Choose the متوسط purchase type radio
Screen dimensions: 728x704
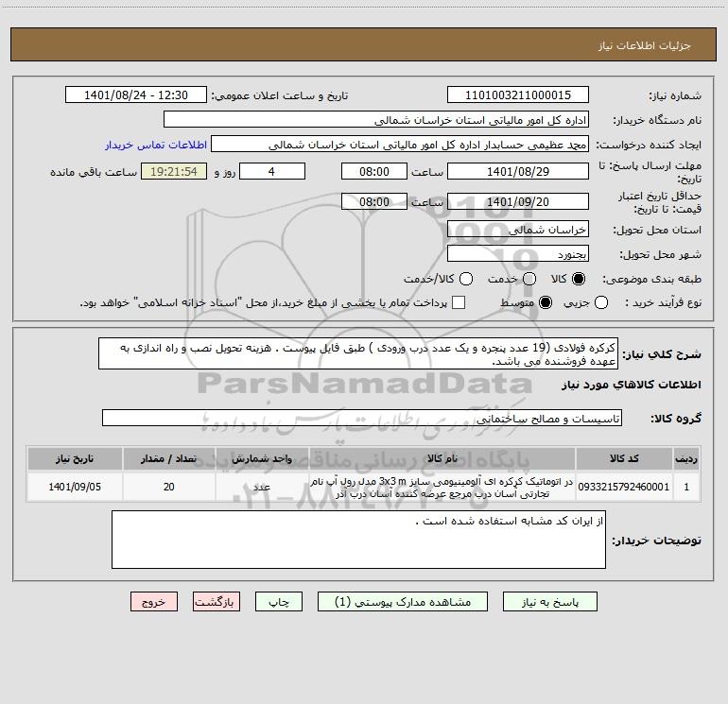tap(546, 303)
